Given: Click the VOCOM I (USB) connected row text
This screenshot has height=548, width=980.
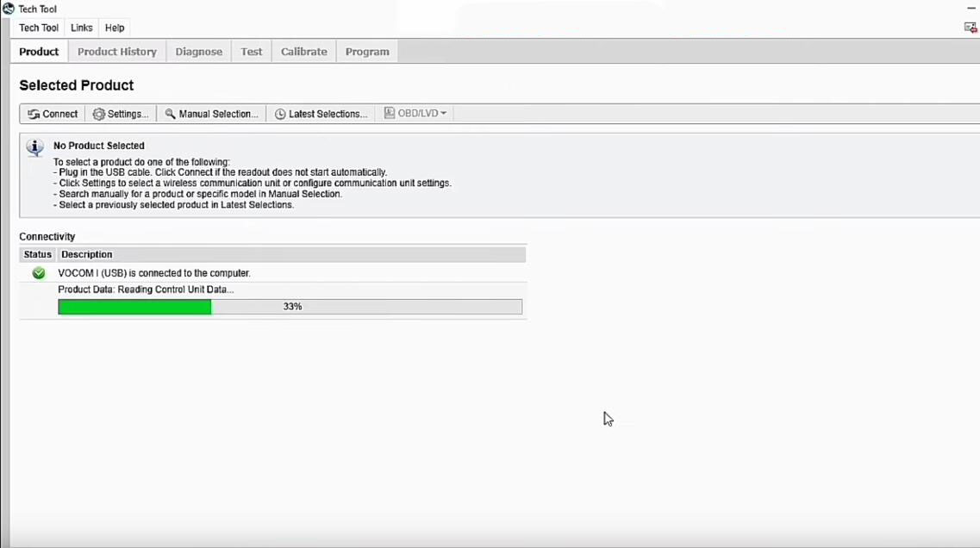Looking at the screenshot, I should 153,273.
